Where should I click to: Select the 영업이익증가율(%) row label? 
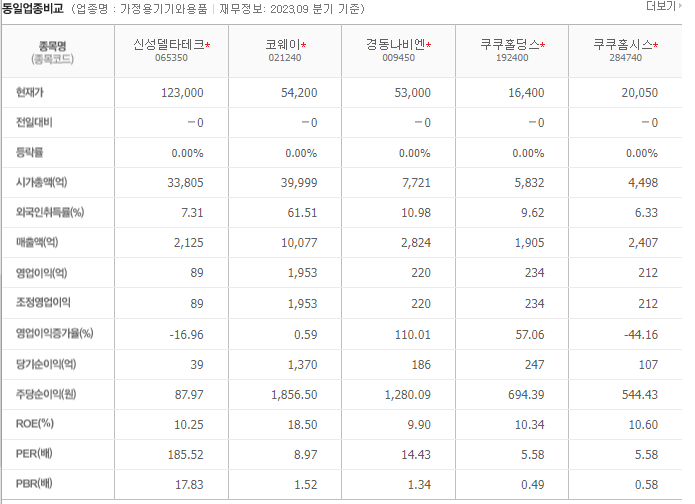click(x=55, y=333)
